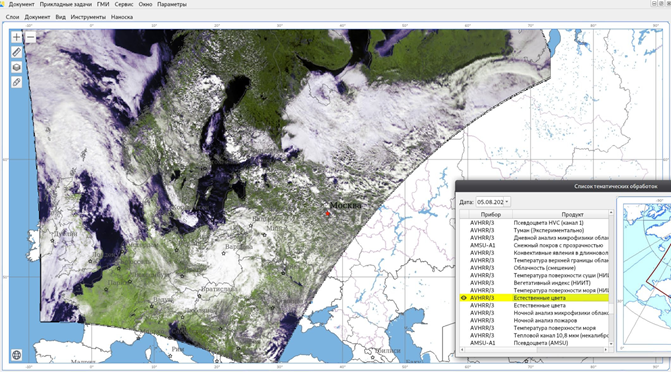Open the Слои menu
The image size is (671, 372).
point(12,17)
